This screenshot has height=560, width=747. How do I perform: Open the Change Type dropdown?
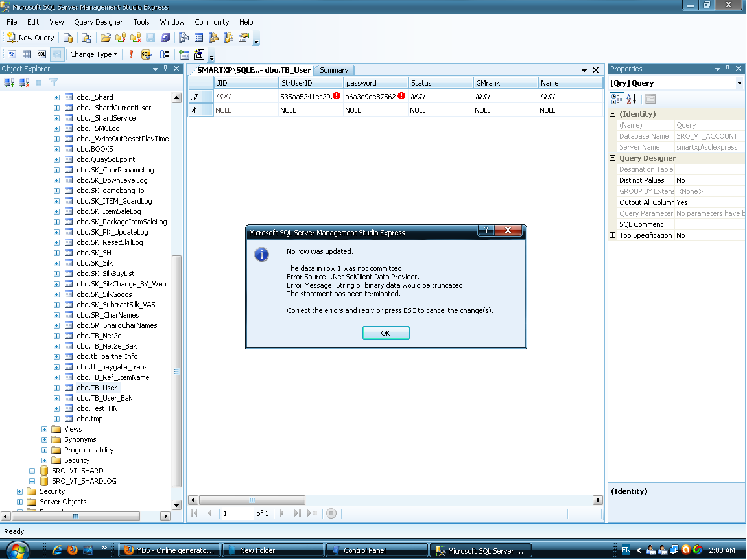pyautogui.click(x=94, y=54)
